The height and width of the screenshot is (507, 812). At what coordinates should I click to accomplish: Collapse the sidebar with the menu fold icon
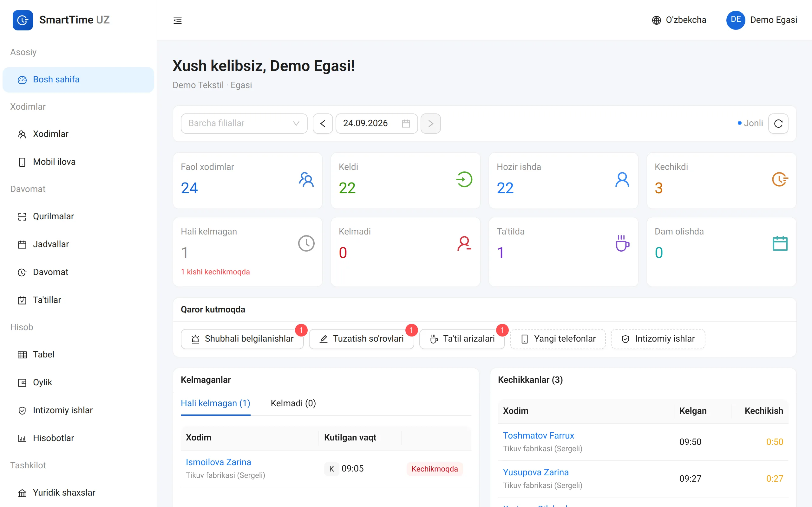(x=178, y=20)
